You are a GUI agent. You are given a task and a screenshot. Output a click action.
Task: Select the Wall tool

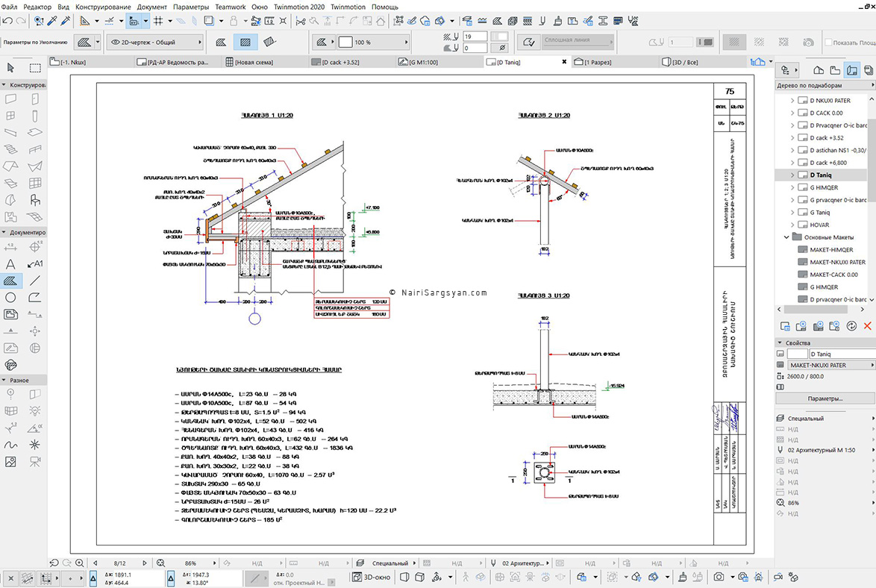click(x=10, y=99)
